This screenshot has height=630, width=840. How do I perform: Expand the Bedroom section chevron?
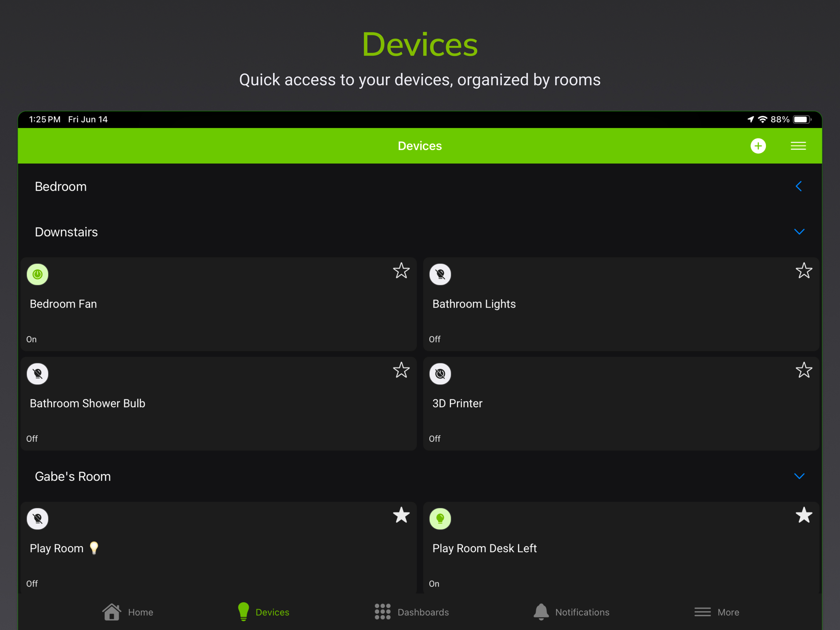pos(798,186)
